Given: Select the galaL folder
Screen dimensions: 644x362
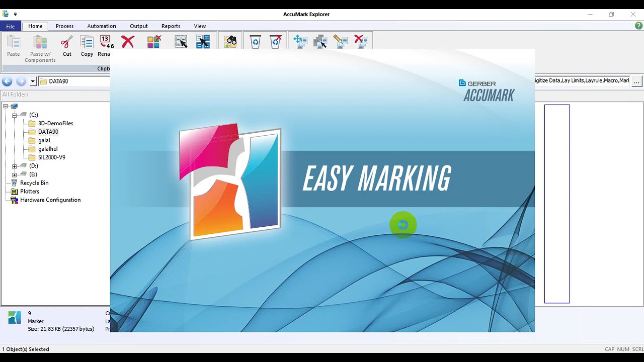Looking at the screenshot, I should pyautogui.click(x=45, y=141).
